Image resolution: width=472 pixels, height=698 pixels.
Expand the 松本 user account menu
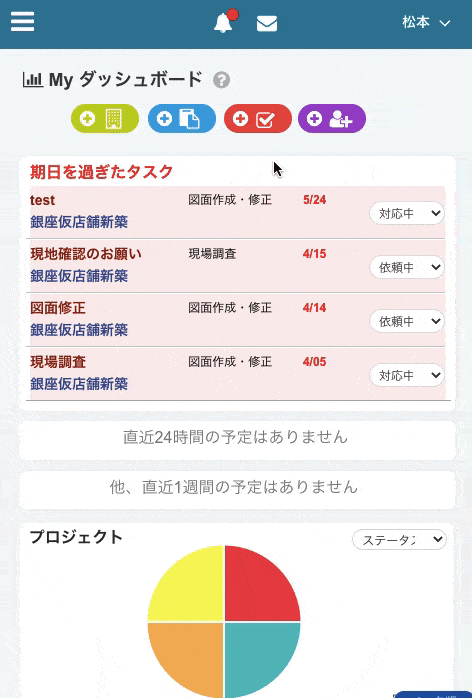point(426,22)
